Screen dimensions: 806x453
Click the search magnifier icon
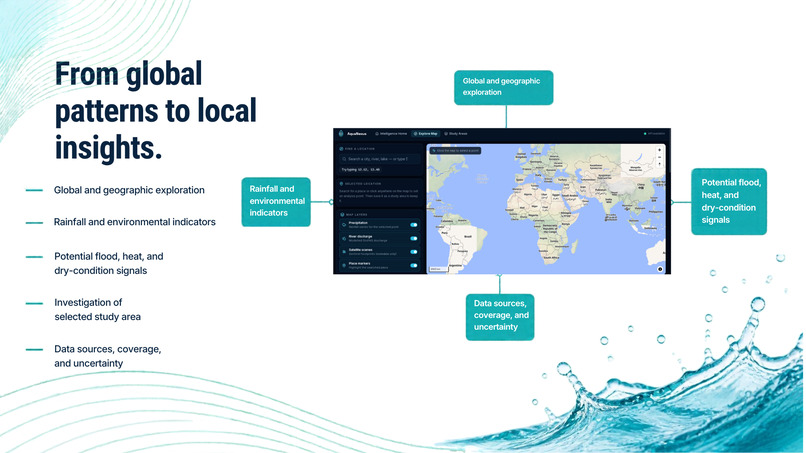[x=344, y=159]
